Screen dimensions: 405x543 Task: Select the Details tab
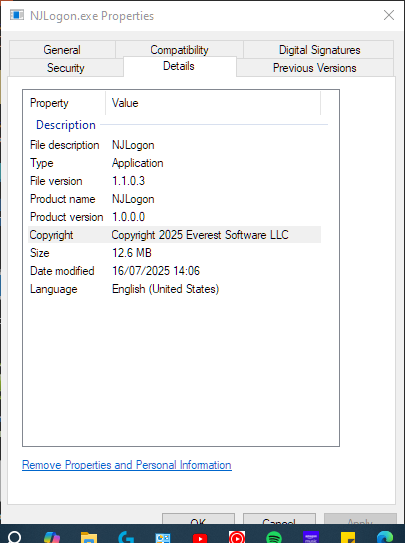(x=179, y=66)
